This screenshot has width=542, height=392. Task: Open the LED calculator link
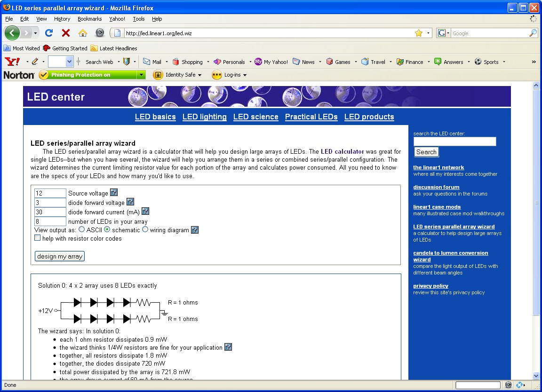pos(342,151)
